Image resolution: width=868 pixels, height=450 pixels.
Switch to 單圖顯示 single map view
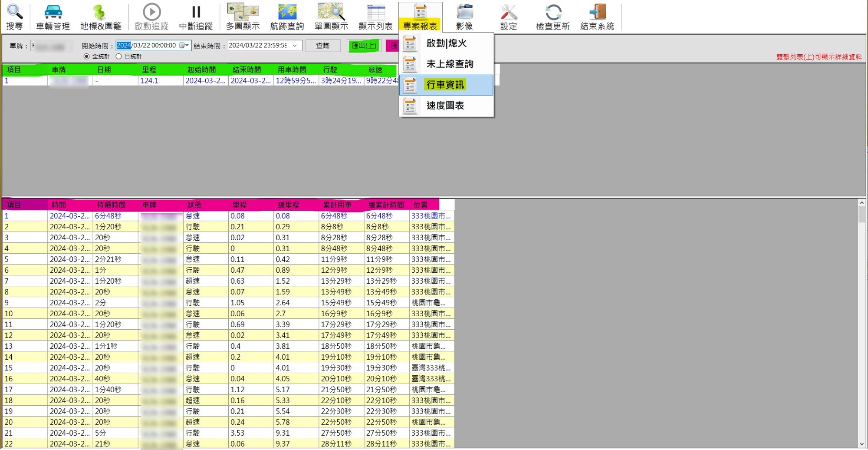coord(331,17)
